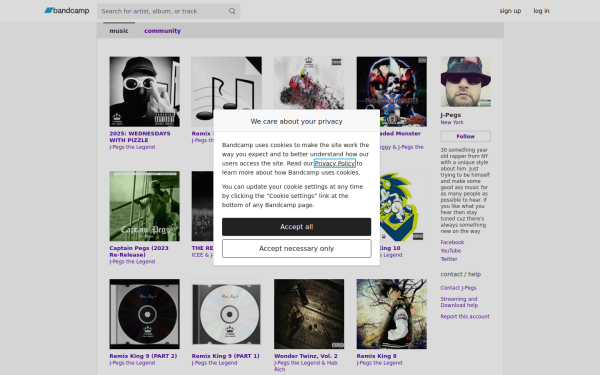
Task: Open Wonder Twinz, Vol. 2 album cover
Action: coord(309,314)
